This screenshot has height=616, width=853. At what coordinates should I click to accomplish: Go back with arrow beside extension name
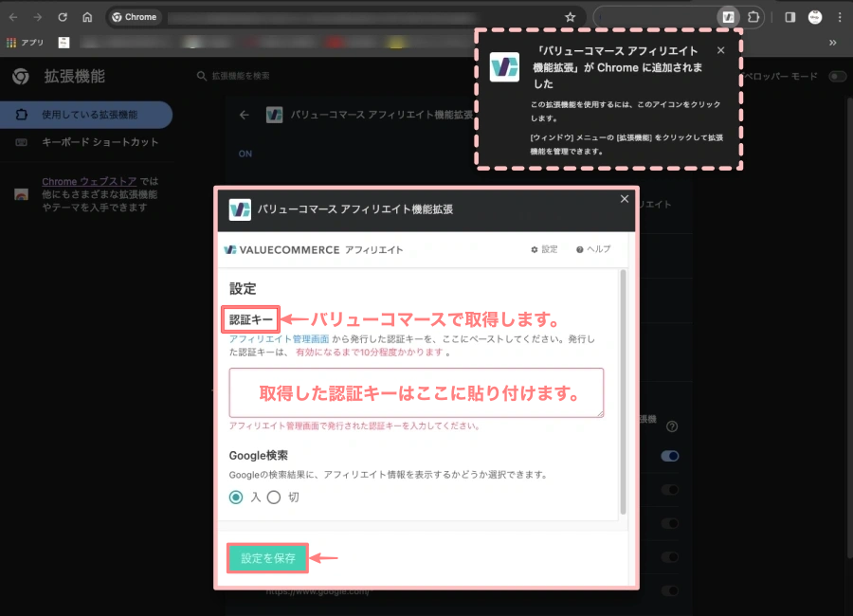245,115
